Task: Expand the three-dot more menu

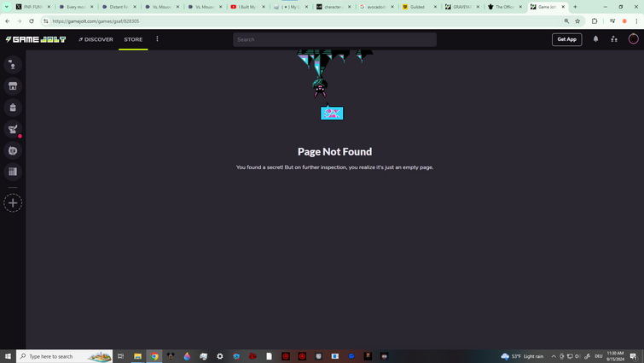Action: click(157, 39)
